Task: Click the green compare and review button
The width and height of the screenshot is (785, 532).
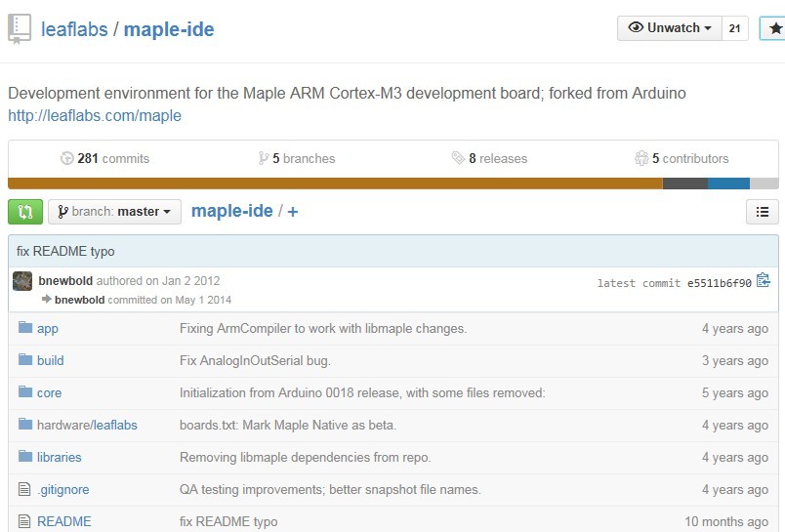Action: pos(25,212)
